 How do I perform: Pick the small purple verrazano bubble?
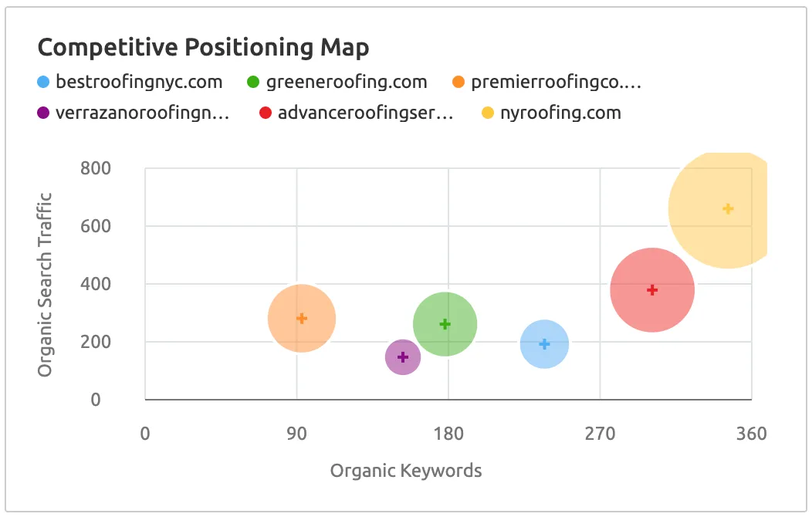pos(402,356)
